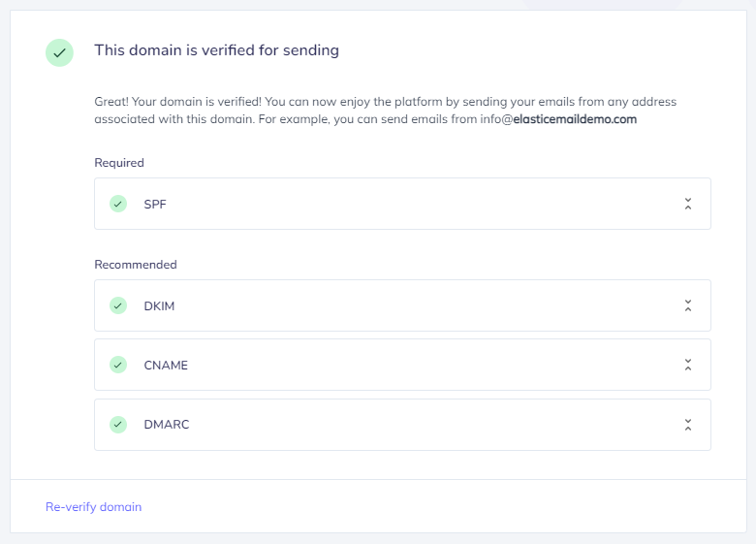This screenshot has width=756, height=544.
Task: Expand the DKIM record details chevron
Action: click(688, 305)
